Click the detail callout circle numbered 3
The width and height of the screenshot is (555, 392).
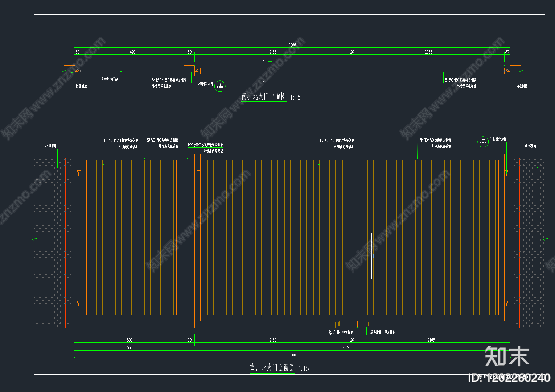point(220,86)
